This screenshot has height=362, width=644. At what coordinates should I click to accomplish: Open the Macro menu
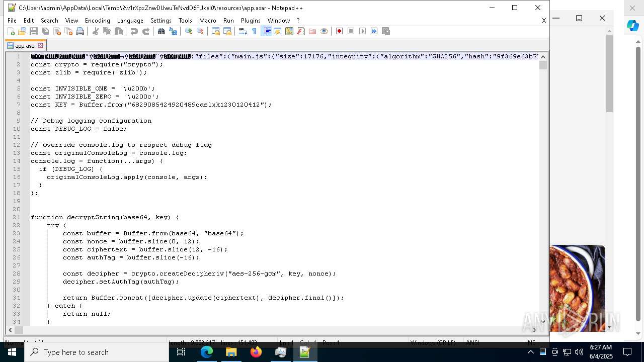tap(207, 21)
